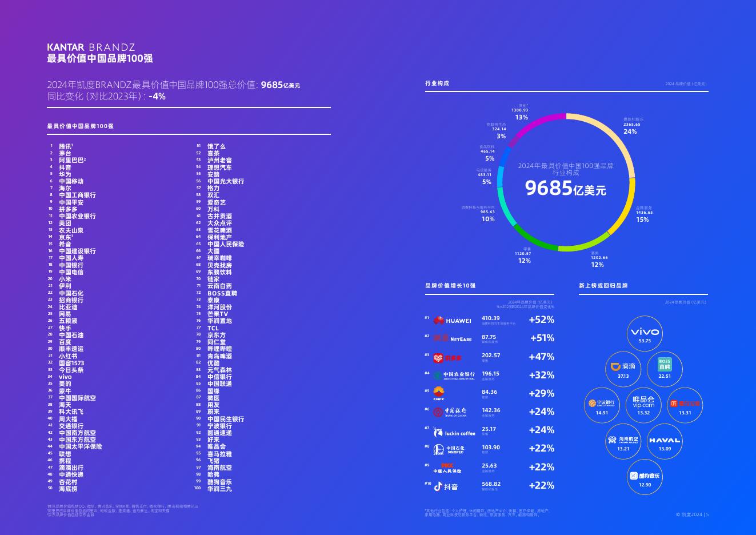756x535 pixels.
Task: Click the 568.82 brand value
Action: click(491, 484)
